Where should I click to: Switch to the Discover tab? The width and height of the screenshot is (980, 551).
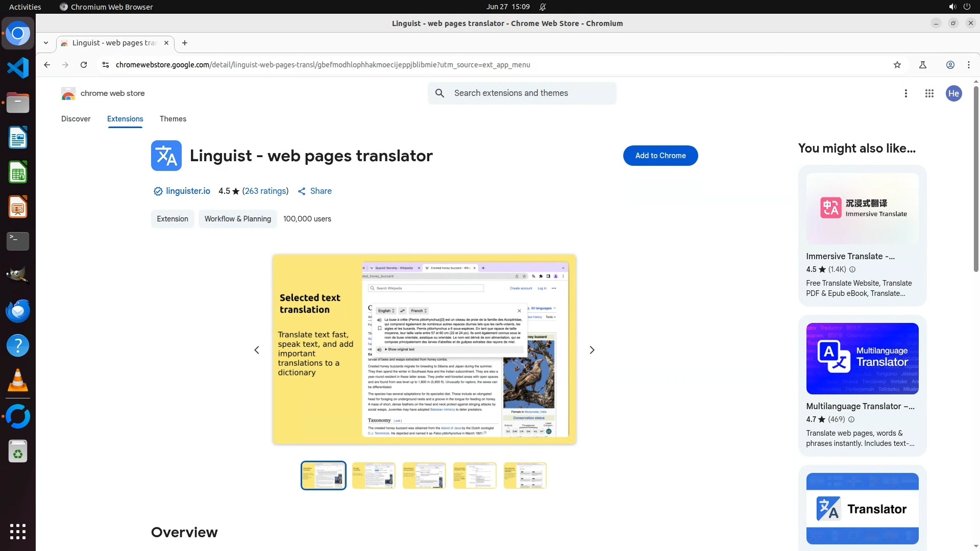click(76, 119)
